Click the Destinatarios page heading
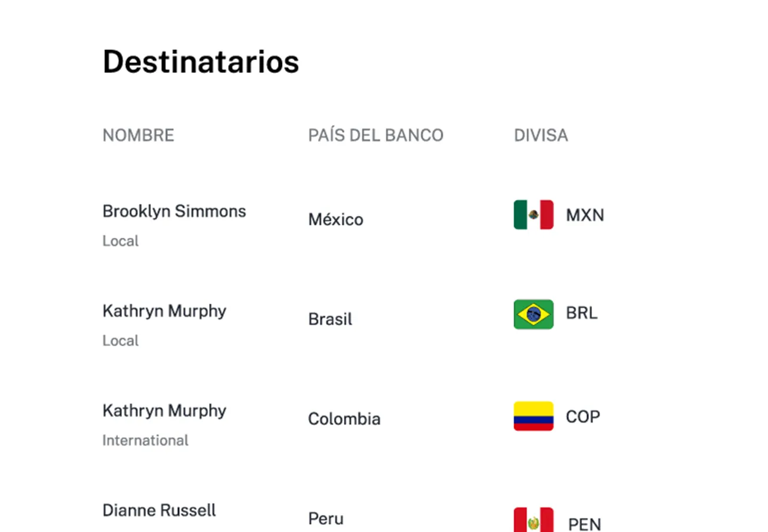Screen dimensions: 768x532 pyautogui.click(x=201, y=61)
